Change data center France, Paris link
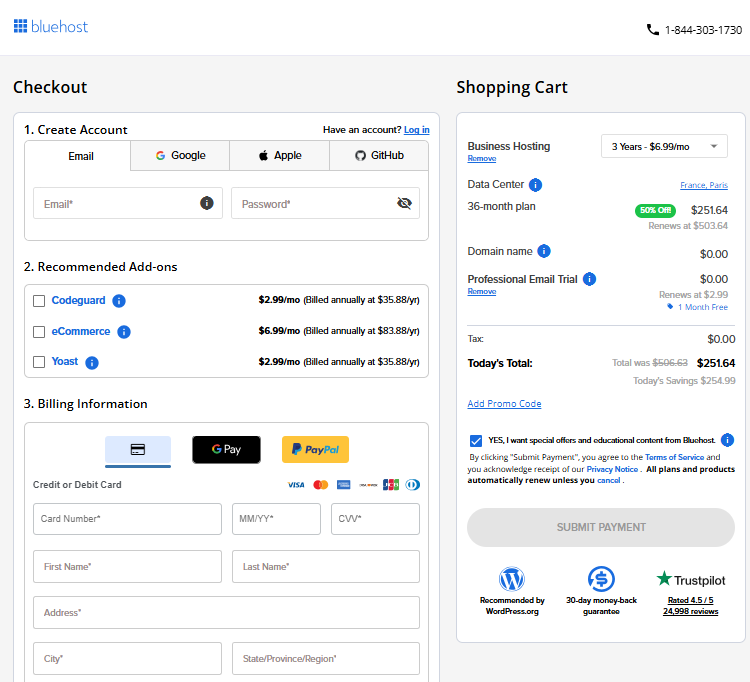 704,185
